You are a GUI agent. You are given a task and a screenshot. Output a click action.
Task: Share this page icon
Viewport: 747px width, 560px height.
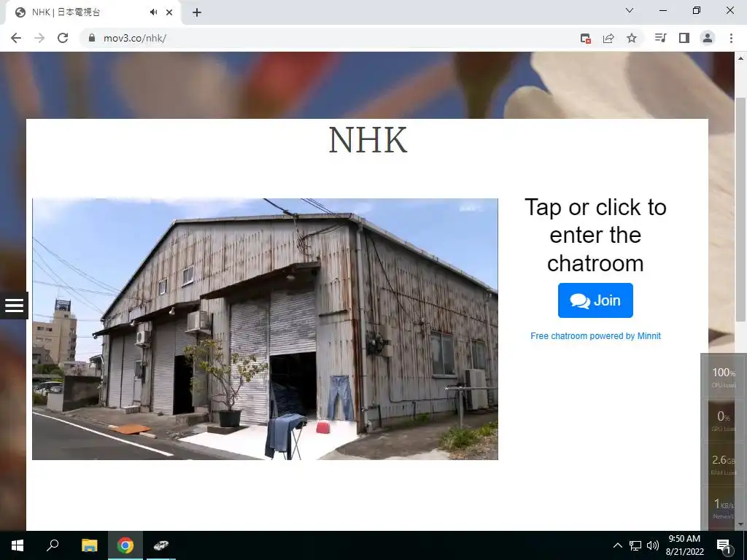tap(608, 38)
